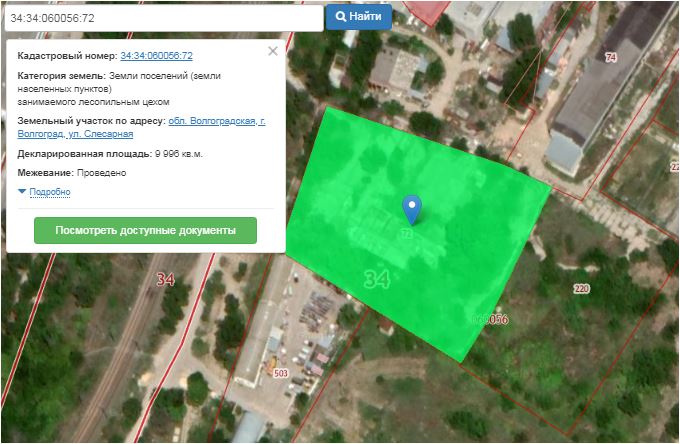Expand the Подробно details section
This screenshot has height=444, width=680.
click(49, 192)
